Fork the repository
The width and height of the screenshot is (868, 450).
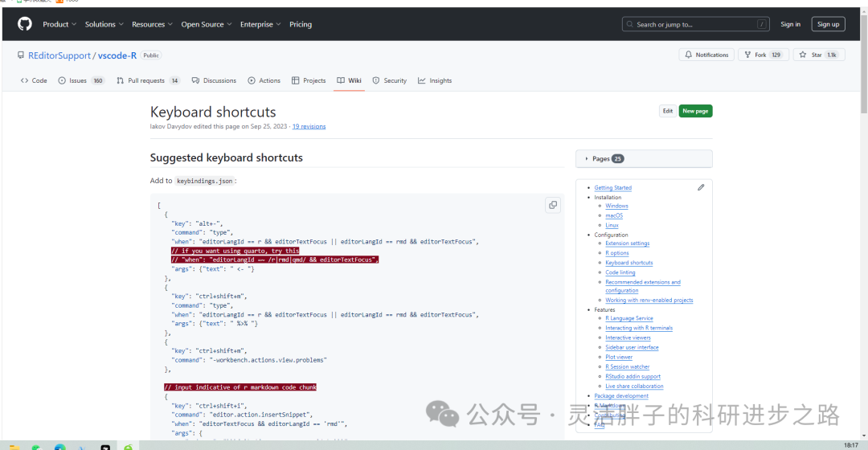pyautogui.click(x=763, y=55)
